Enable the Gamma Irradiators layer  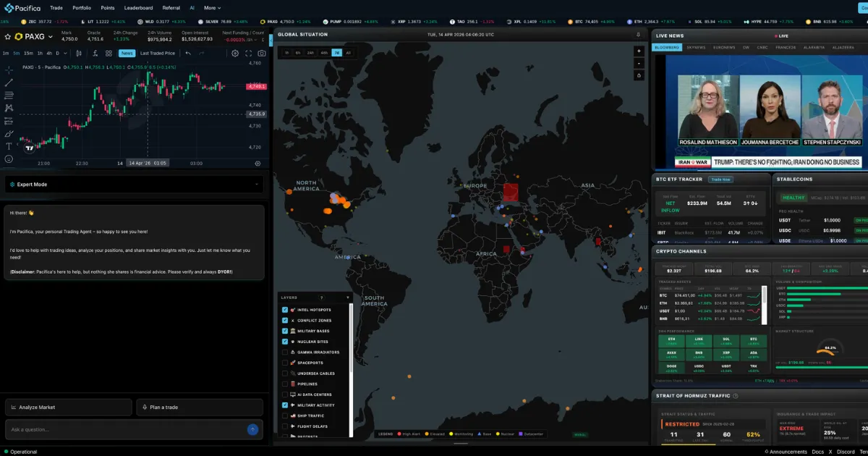[285, 352]
